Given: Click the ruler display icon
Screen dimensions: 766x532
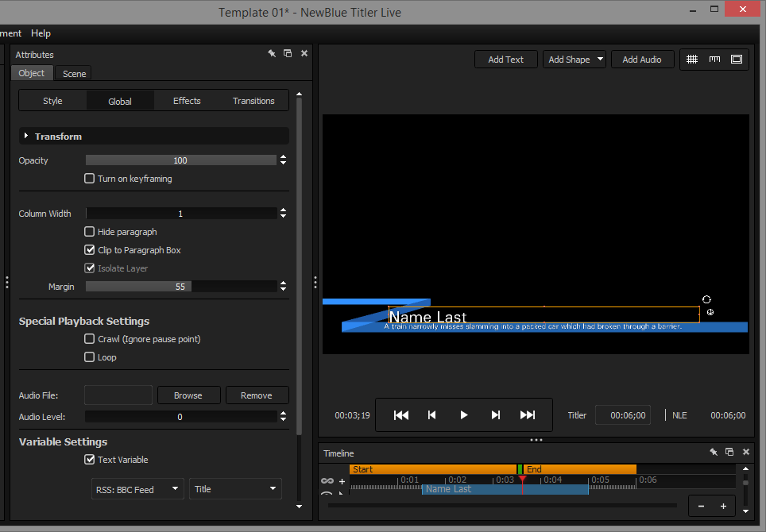Looking at the screenshot, I should tap(714, 60).
